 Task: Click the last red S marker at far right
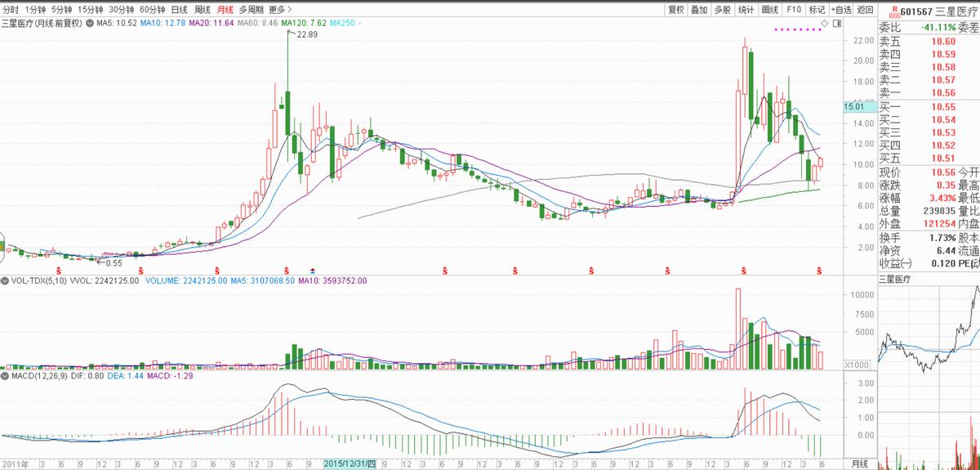tap(820, 270)
